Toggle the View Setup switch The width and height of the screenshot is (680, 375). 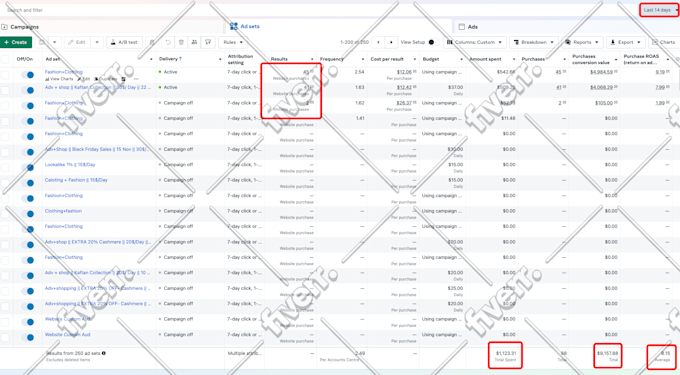431,42
